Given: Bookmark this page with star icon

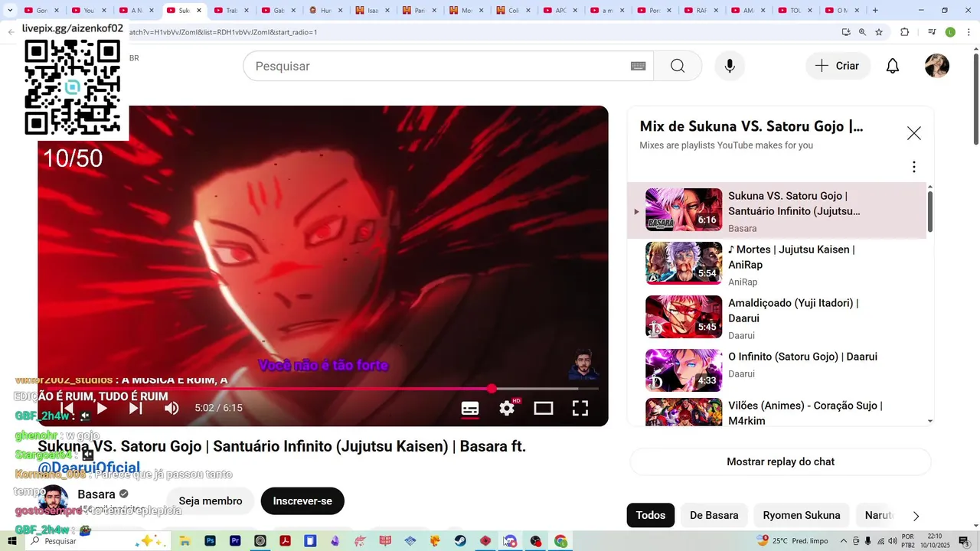Looking at the screenshot, I should pyautogui.click(x=879, y=32).
